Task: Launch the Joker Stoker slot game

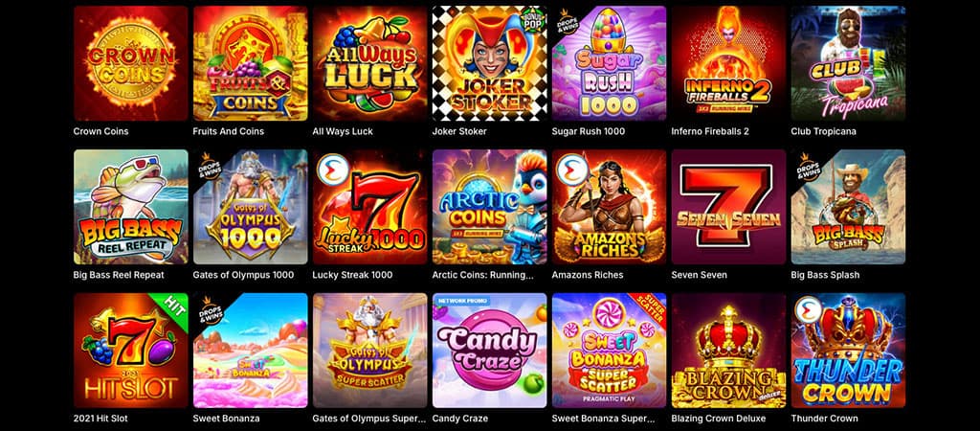Action: coord(489,63)
